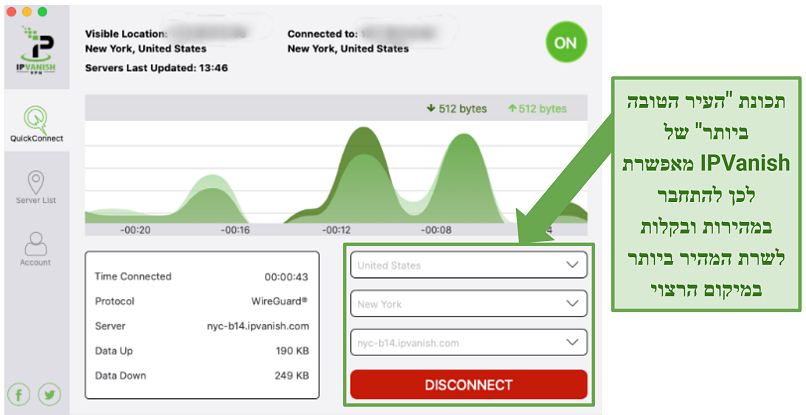The width and height of the screenshot is (806, 415).
Task: Click the Twitter icon
Action: pyautogui.click(x=50, y=395)
